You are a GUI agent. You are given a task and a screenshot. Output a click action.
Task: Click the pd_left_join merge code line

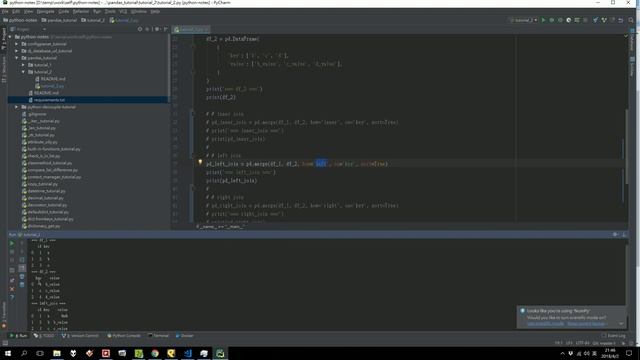tap(297, 164)
